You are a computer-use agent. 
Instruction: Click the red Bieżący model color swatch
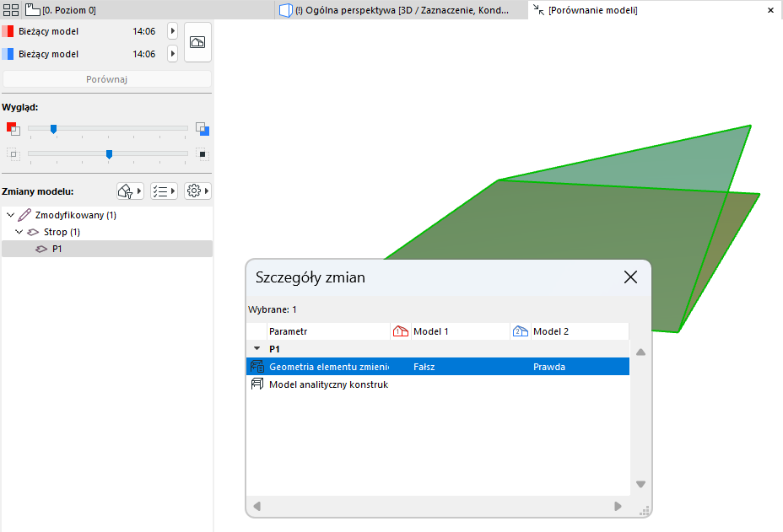[x=8, y=31]
